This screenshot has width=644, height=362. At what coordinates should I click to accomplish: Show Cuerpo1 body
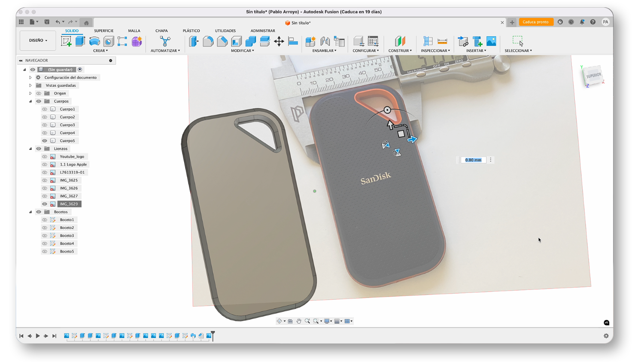pyautogui.click(x=45, y=109)
